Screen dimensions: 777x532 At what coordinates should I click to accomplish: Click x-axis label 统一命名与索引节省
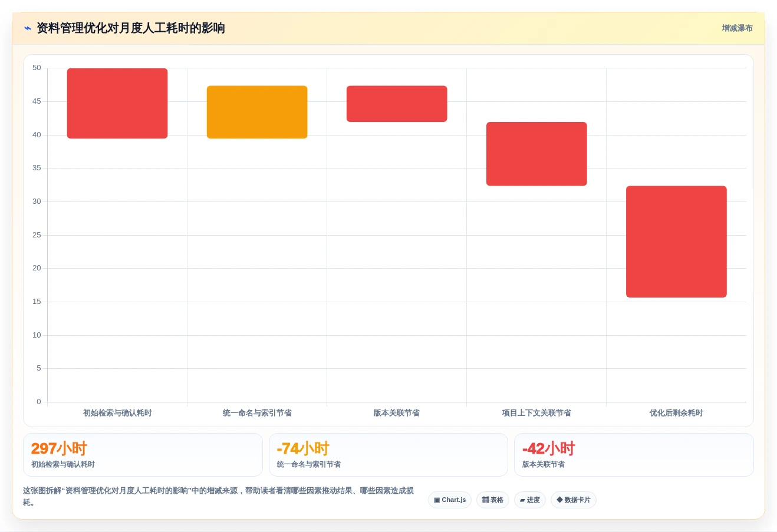(257, 413)
